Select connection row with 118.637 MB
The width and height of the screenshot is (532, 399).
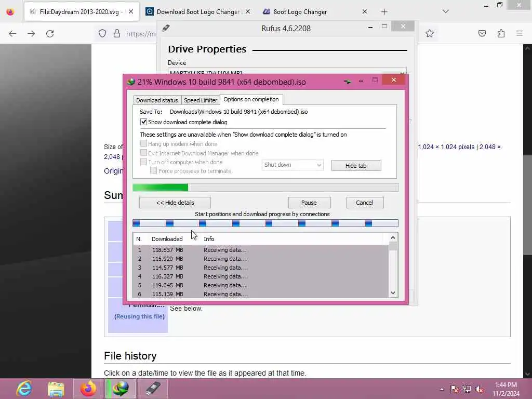[261, 250]
